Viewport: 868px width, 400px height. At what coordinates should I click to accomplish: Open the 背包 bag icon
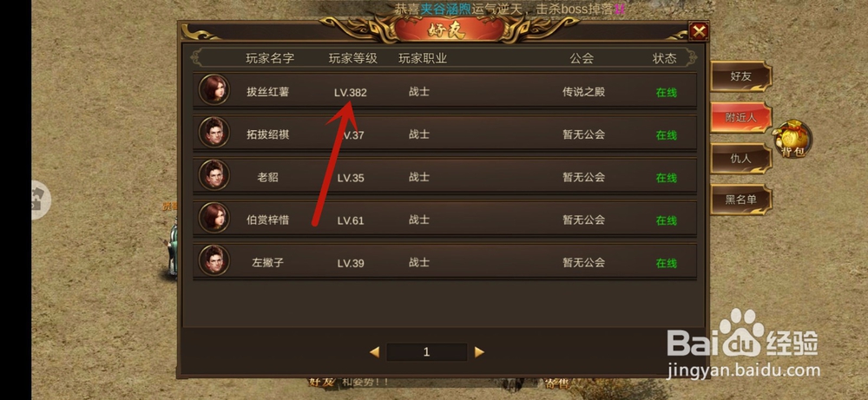click(793, 139)
